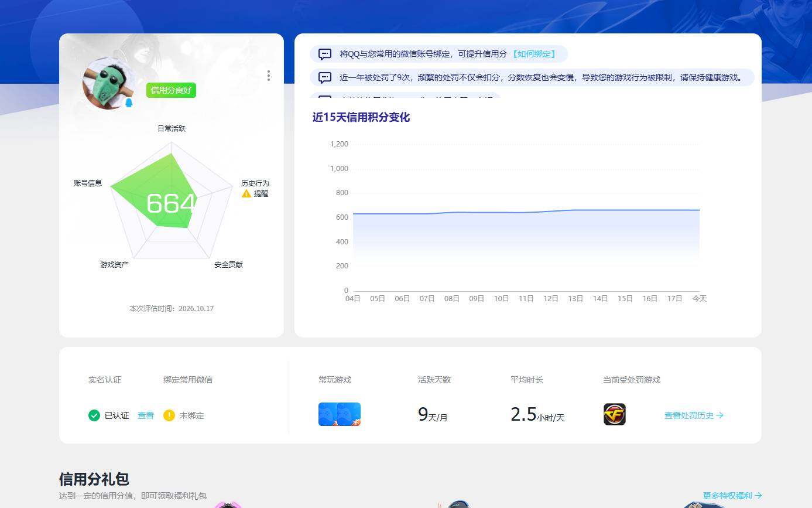Click the 9天/月 active days value

click(x=433, y=415)
